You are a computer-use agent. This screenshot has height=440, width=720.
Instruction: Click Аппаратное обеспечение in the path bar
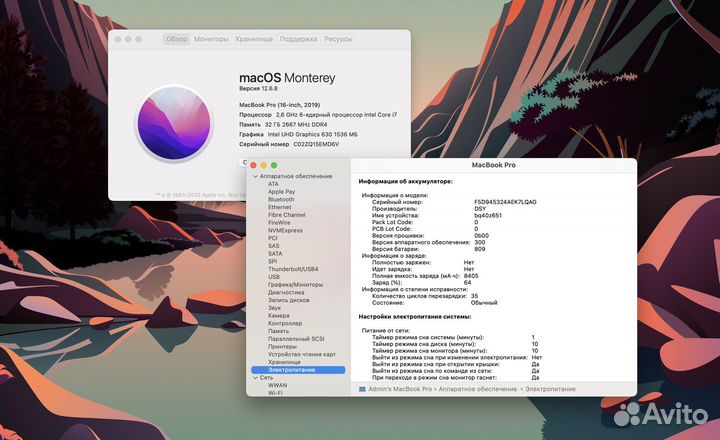478,389
